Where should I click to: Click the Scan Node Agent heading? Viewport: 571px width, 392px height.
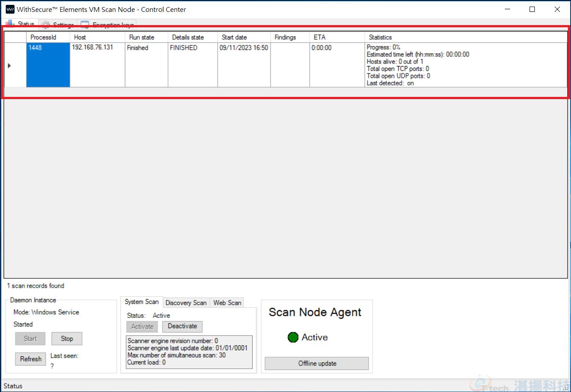[315, 312]
